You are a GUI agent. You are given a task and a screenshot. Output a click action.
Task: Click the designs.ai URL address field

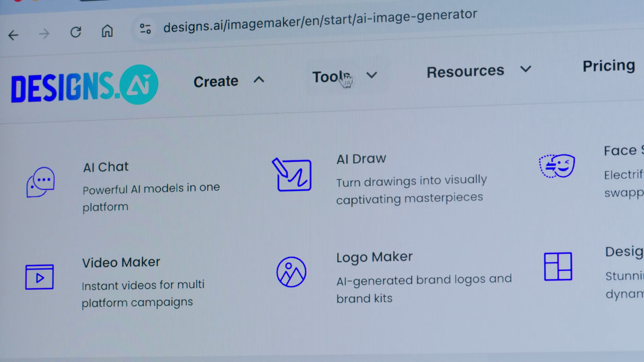point(320,21)
